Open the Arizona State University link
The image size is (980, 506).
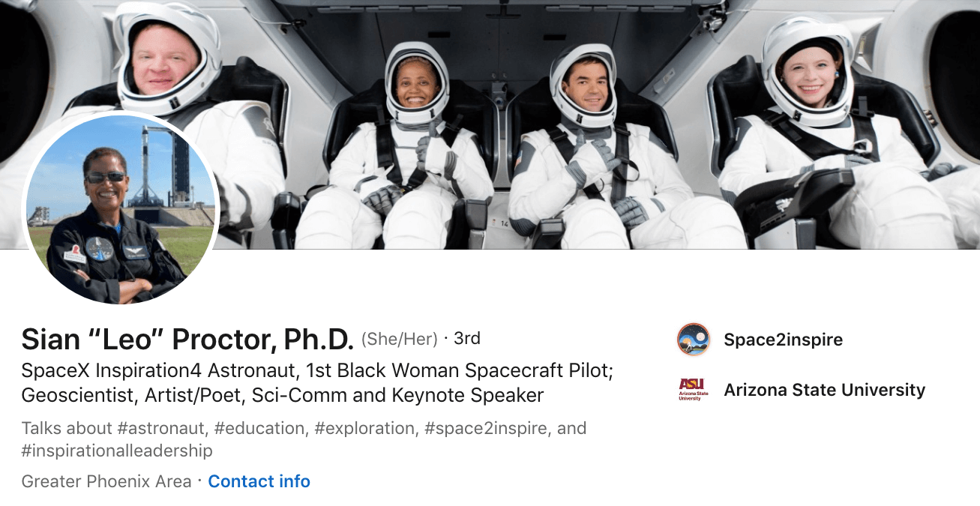click(824, 390)
